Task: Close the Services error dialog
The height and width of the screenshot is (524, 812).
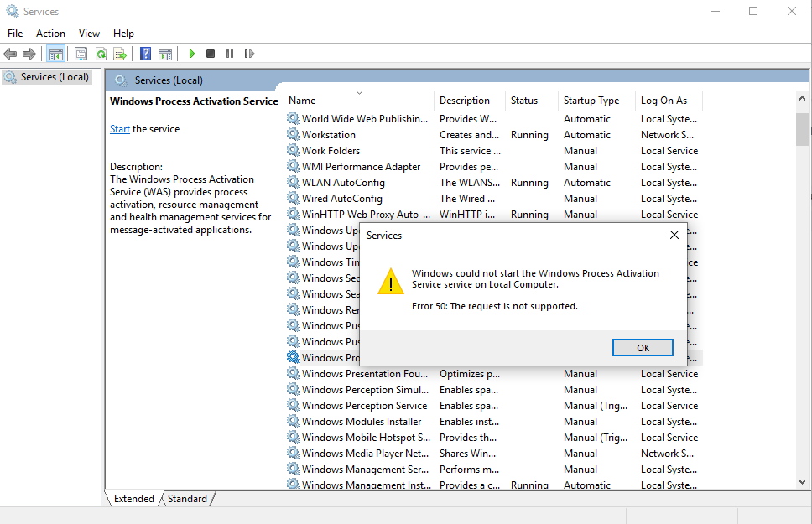Action: (674, 236)
